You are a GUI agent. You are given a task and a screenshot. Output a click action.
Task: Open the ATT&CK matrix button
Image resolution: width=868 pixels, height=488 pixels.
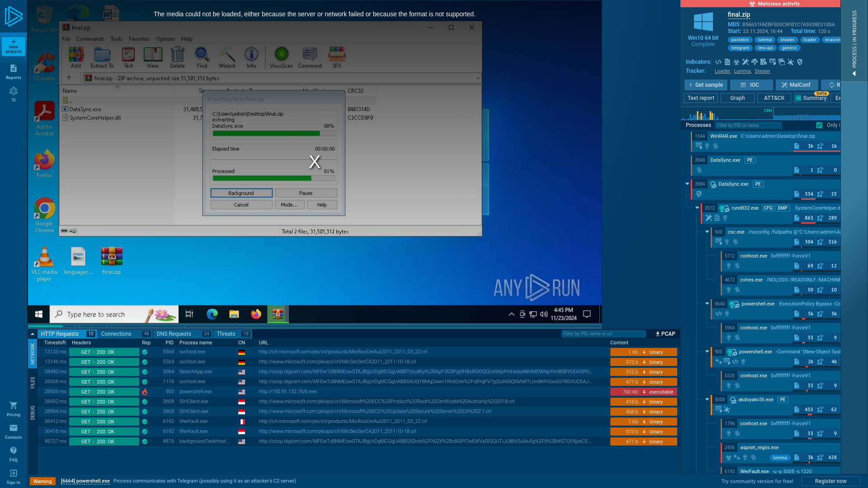click(x=774, y=98)
